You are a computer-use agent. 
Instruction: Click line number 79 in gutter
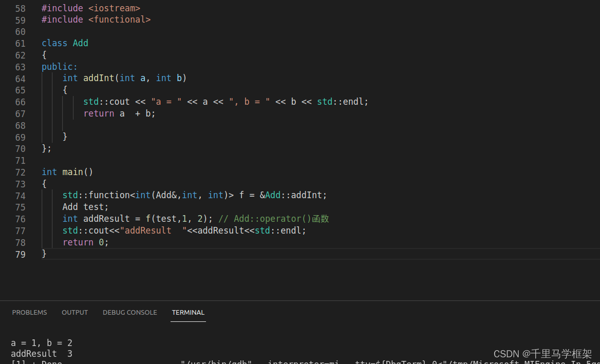point(20,254)
